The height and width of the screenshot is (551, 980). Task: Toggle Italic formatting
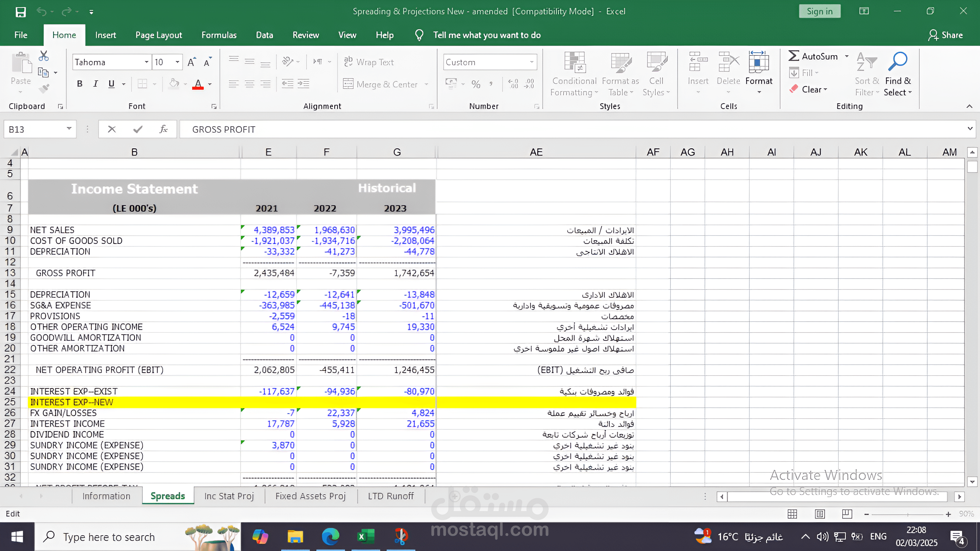(95, 84)
